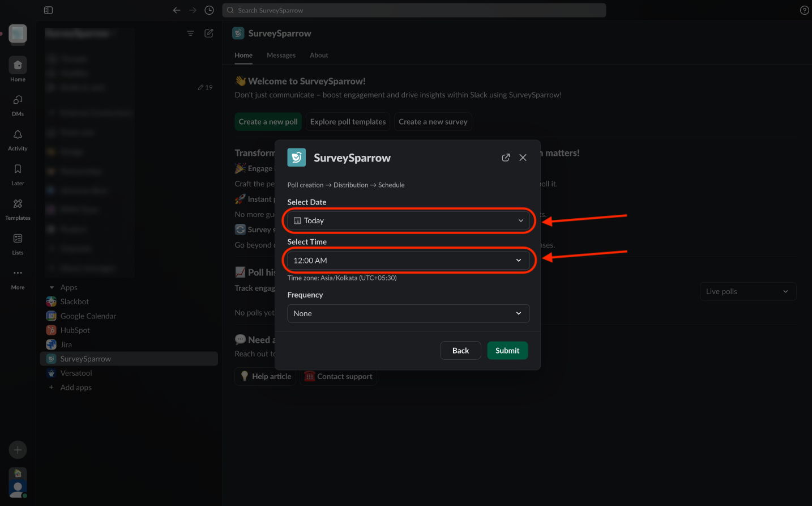Click the history clock icon

point(209,10)
